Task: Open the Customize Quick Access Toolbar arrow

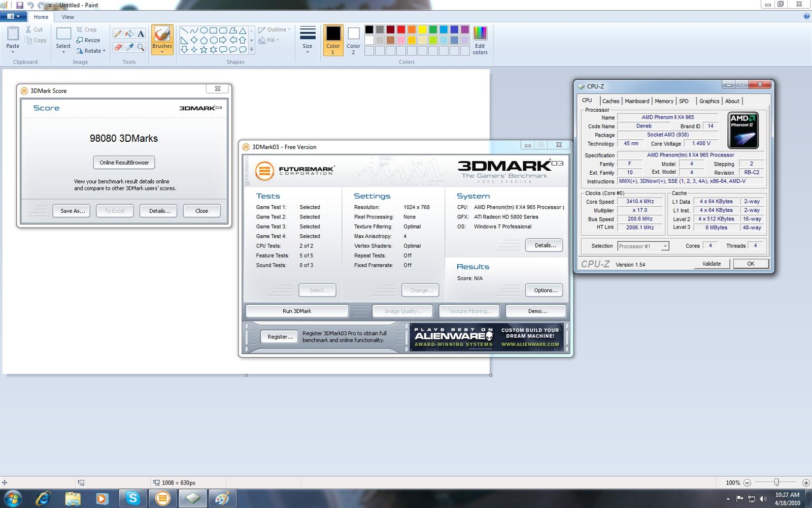Action: tap(50, 6)
